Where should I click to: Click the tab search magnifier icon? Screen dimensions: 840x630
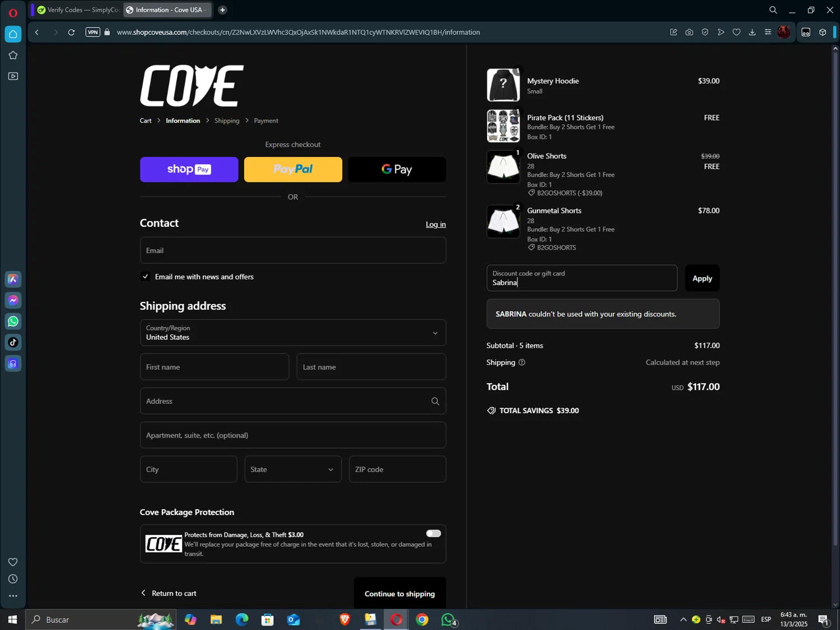[773, 10]
